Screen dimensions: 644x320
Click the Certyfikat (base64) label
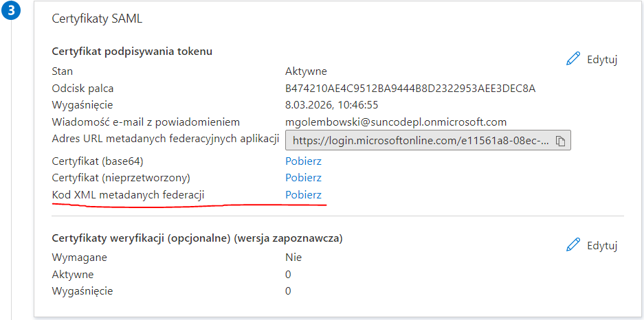click(98, 161)
